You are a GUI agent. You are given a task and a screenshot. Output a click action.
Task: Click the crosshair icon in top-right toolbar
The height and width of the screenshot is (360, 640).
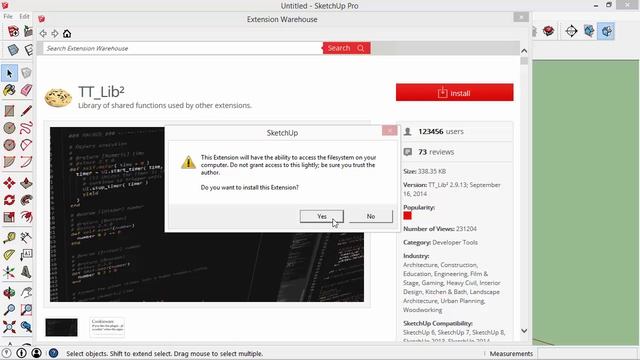click(x=571, y=31)
